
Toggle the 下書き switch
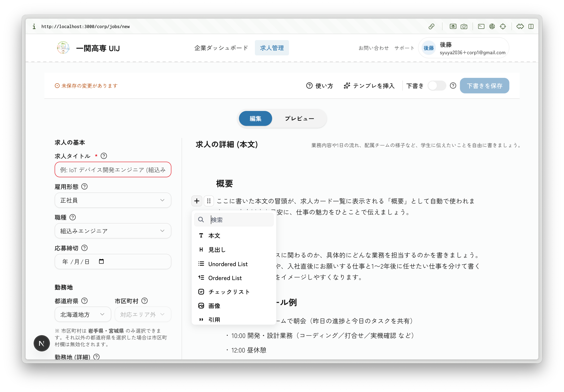437,86
